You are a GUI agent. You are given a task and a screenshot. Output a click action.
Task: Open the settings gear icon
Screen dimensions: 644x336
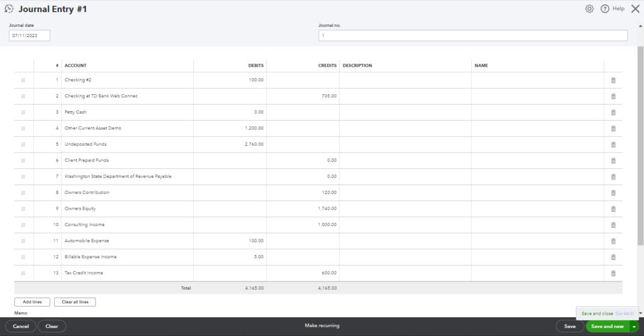click(x=589, y=9)
